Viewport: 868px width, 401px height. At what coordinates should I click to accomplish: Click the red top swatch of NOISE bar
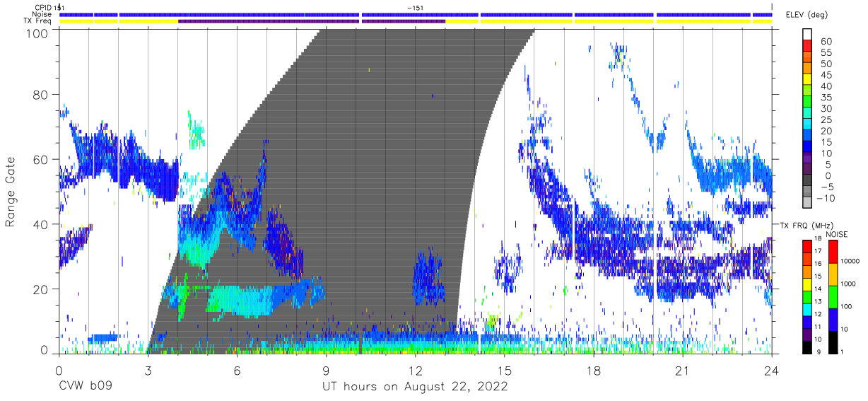[x=834, y=251]
